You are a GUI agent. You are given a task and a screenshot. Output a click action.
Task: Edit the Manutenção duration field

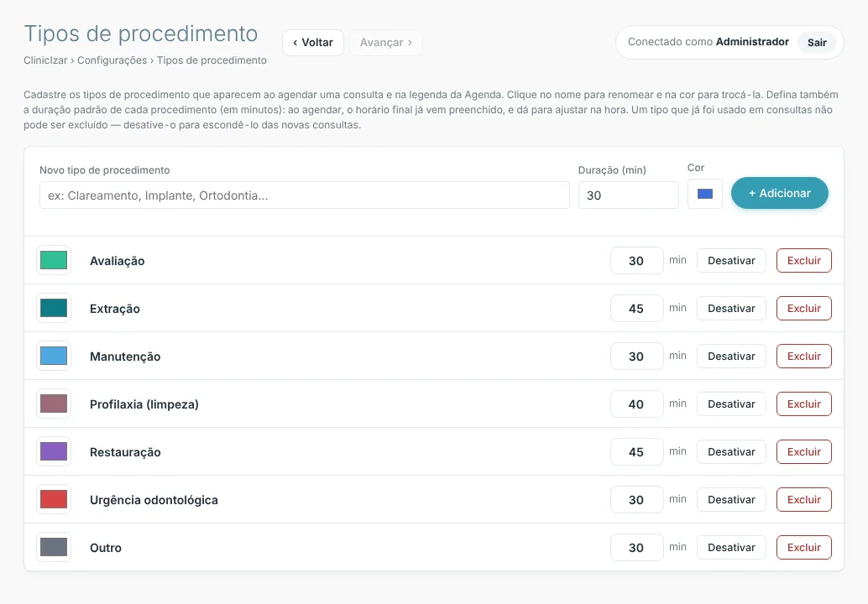636,357
